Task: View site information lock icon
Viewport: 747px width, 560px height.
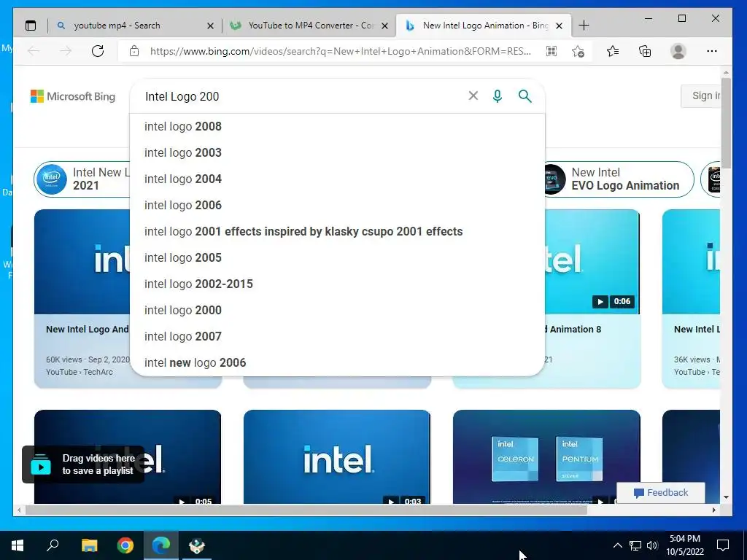Action: point(134,51)
